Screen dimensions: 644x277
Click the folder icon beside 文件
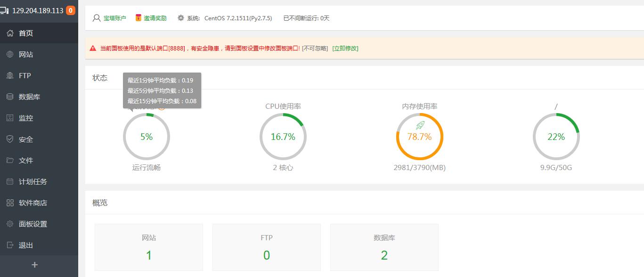pos(10,160)
